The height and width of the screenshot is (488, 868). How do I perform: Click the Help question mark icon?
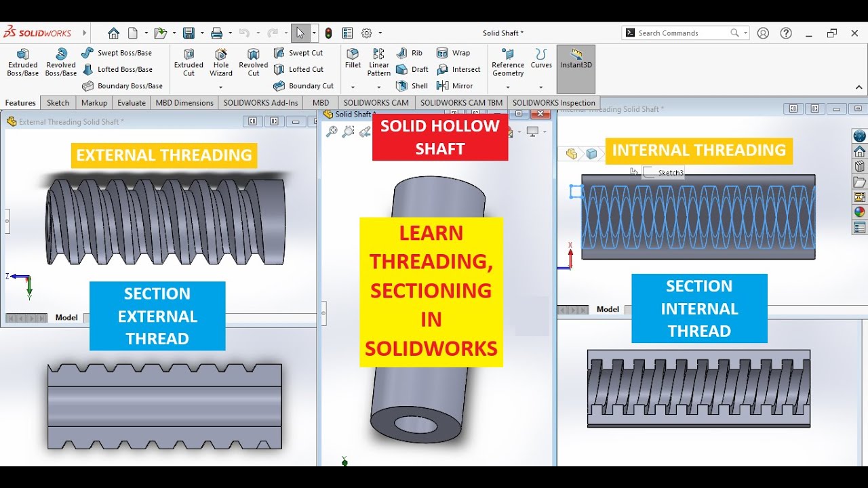pos(786,33)
